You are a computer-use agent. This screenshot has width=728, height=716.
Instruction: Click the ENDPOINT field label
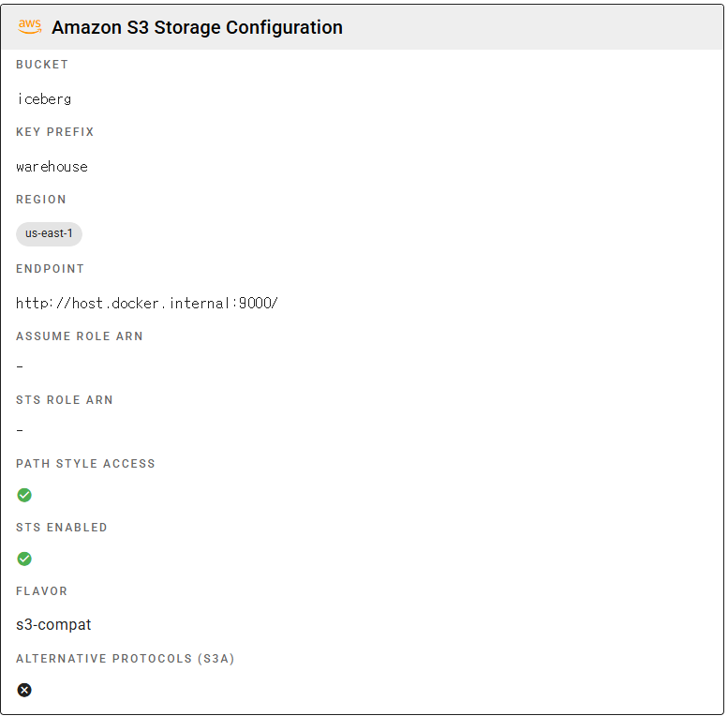click(x=50, y=269)
